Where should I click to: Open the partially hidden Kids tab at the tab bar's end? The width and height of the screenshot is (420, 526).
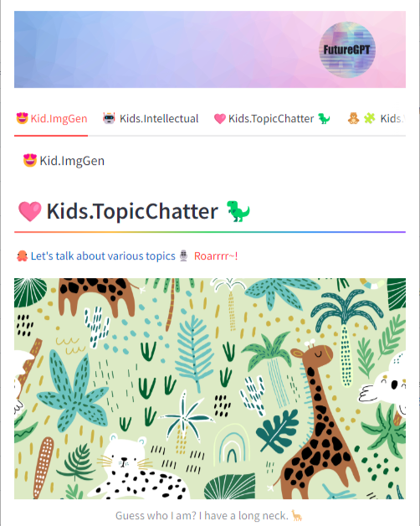(x=376, y=118)
